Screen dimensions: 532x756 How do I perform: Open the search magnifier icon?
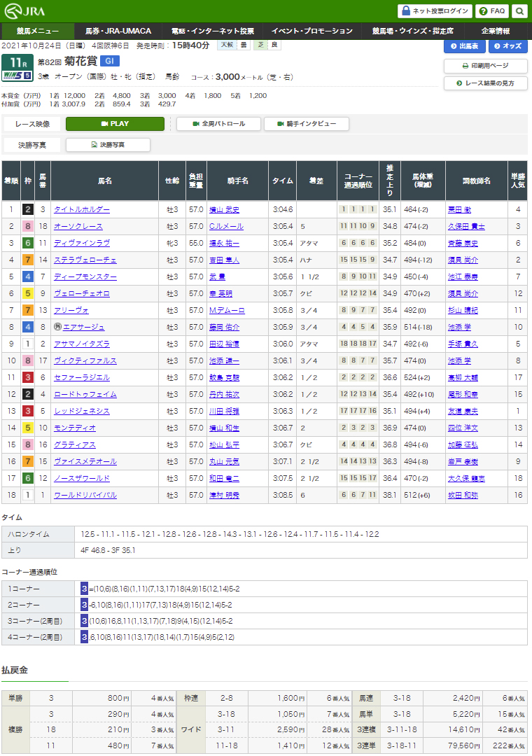tap(519, 11)
